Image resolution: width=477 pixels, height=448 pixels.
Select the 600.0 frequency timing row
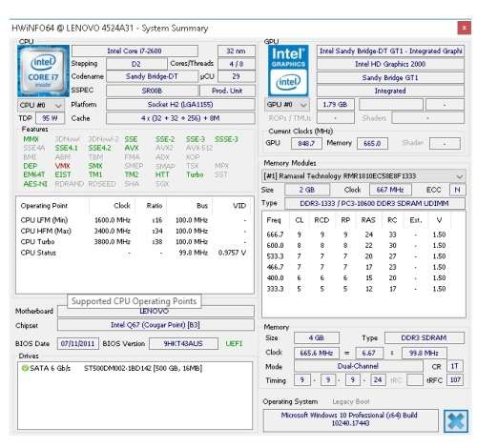pyautogui.click(x=356, y=245)
